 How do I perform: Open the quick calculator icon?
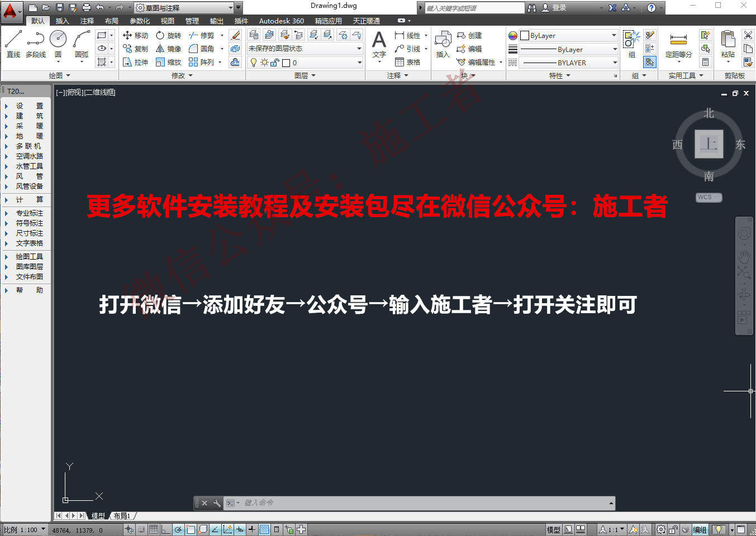706,62
